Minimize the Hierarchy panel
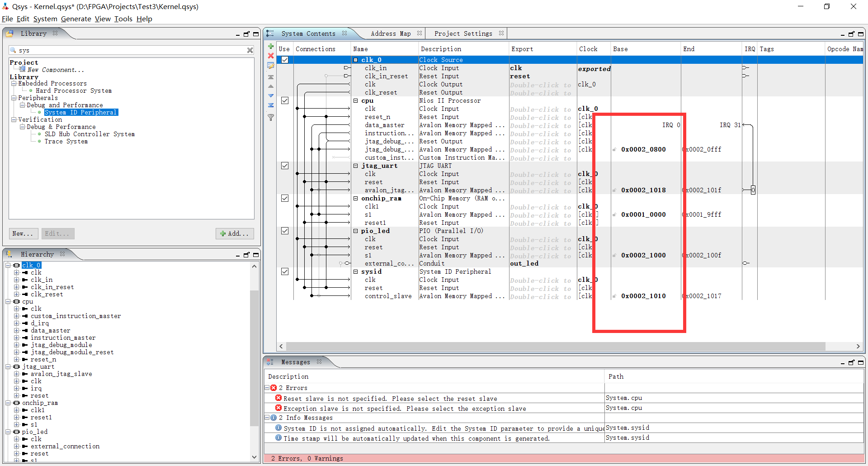 (238, 255)
